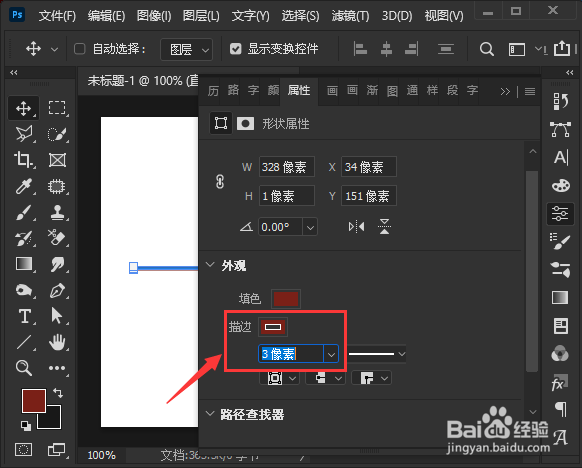
Task: Open properties panel menu icon
Action: tap(530, 91)
